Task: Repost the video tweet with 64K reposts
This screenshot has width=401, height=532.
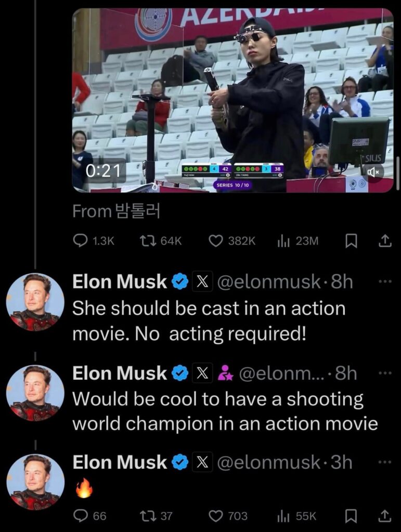Action: coord(149,241)
